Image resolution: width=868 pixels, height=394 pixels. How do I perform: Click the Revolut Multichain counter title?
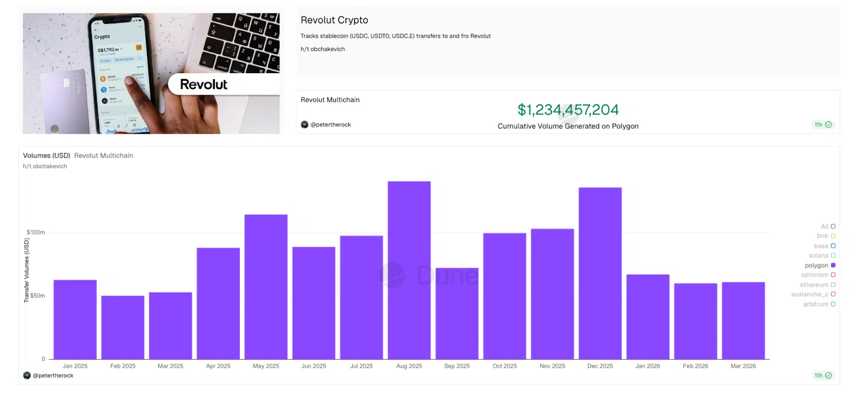[330, 100]
